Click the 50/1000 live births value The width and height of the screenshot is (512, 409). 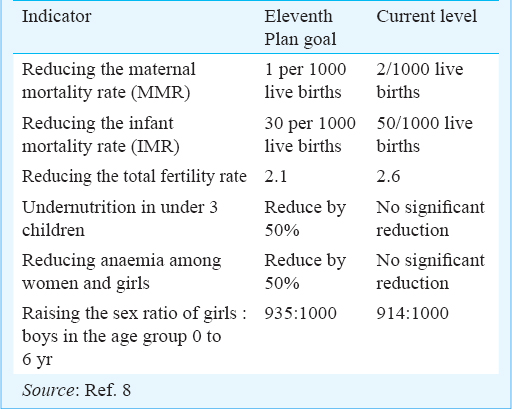click(424, 134)
